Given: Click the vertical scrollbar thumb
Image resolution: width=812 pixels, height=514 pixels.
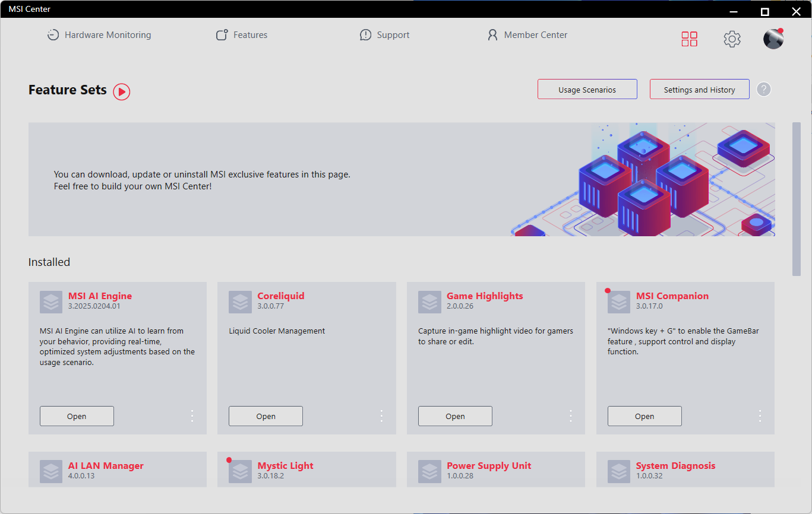Looking at the screenshot, I should click(797, 199).
